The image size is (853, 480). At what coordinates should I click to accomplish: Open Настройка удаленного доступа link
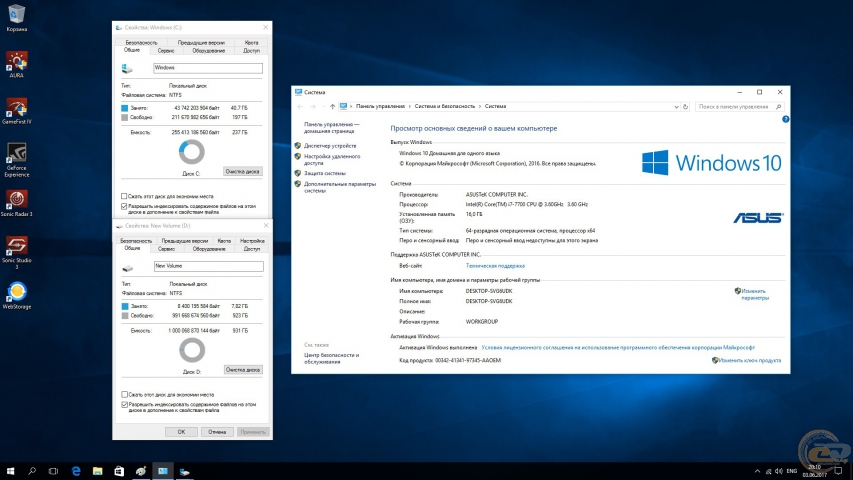[x=332, y=159]
